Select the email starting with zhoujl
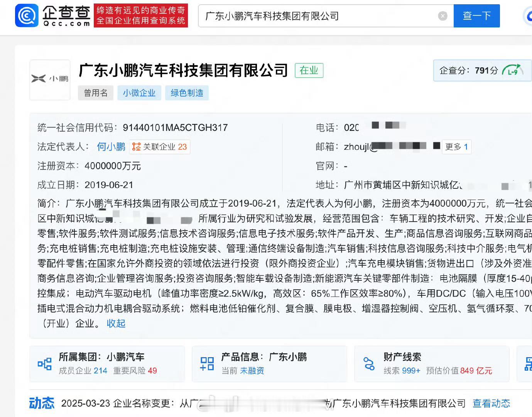The image size is (532, 417). click(392, 147)
